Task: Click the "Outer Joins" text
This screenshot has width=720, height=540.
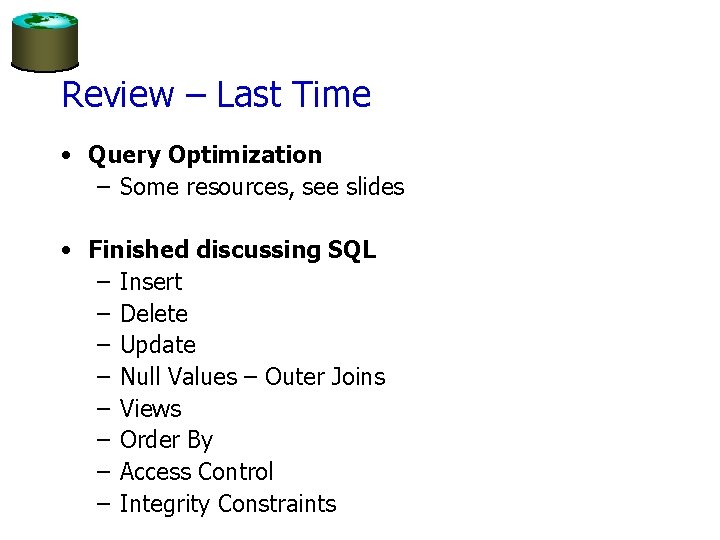Action: click(325, 377)
